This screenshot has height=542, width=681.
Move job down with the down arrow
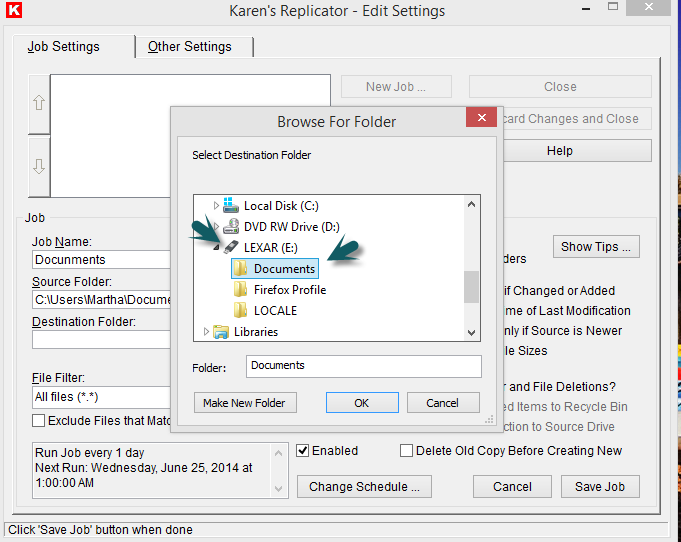click(39, 166)
